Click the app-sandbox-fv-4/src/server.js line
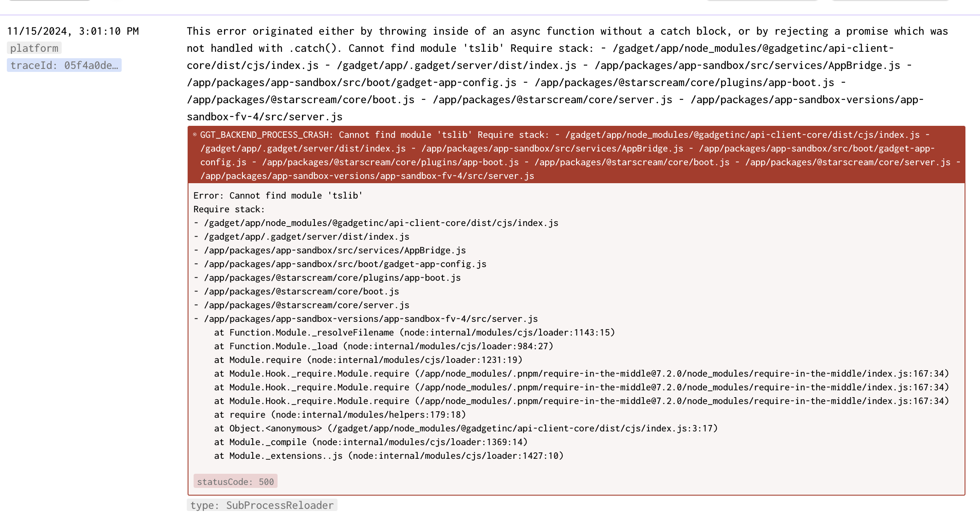Image resolution: width=980 pixels, height=517 pixels. pos(371,318)
